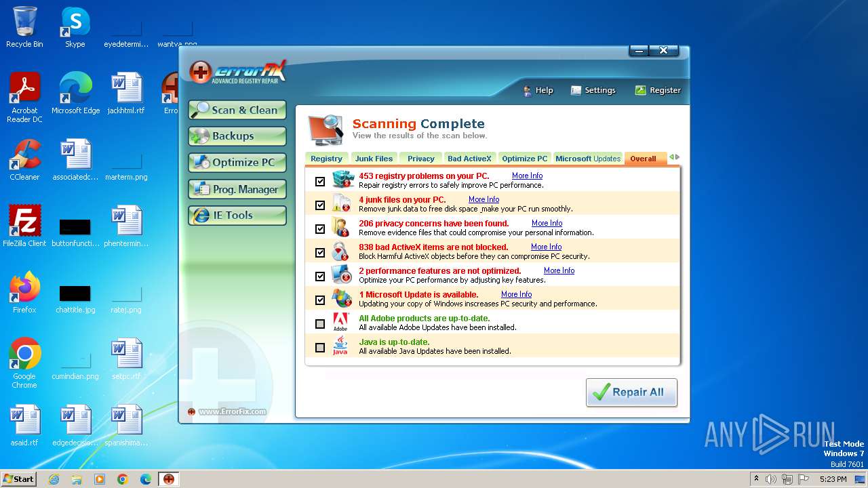The image size is (868, 488).
Task: Switch to the Junk Files tab
Action: coord(374,159)
